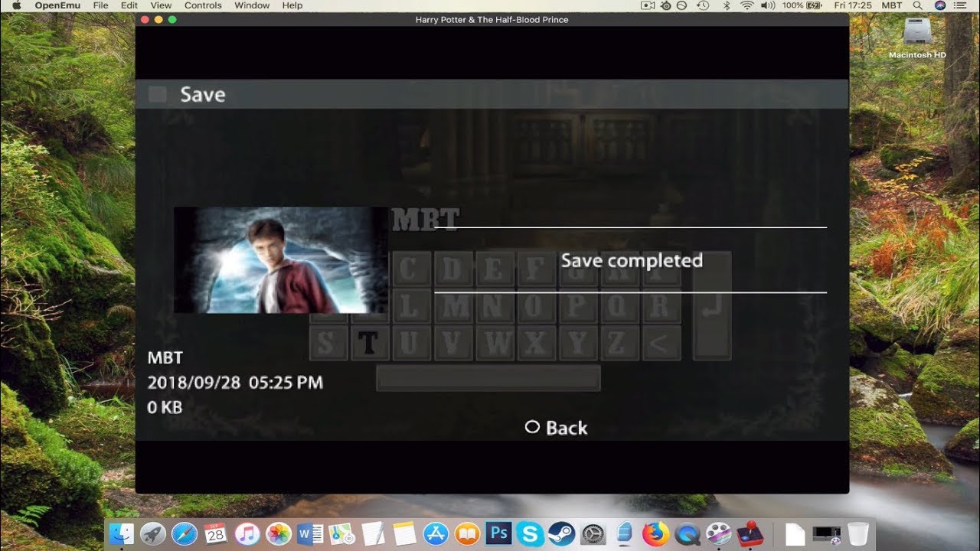Open System Preferences in the dock
The image size is (980, 551).
(593, 533)
